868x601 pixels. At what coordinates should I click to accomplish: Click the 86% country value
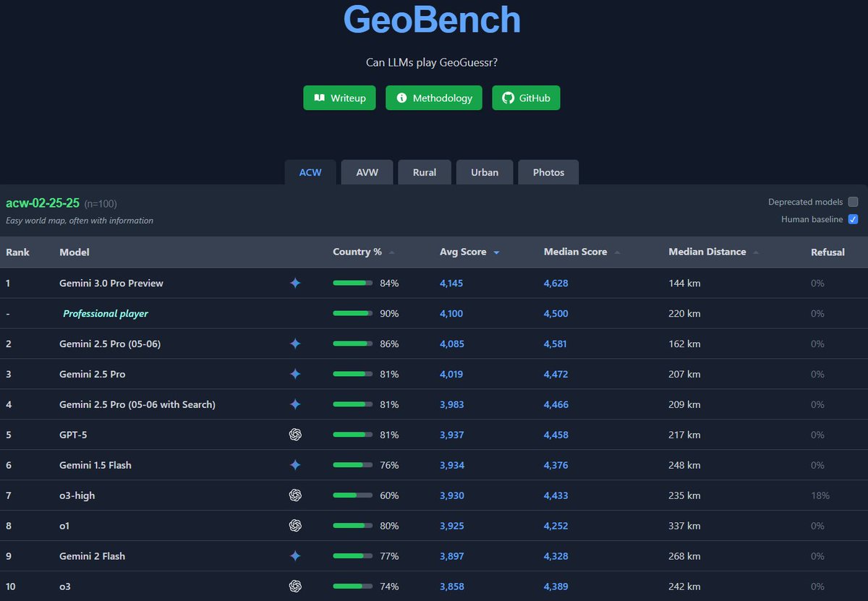pyautogui.click(x=389, y=344)
